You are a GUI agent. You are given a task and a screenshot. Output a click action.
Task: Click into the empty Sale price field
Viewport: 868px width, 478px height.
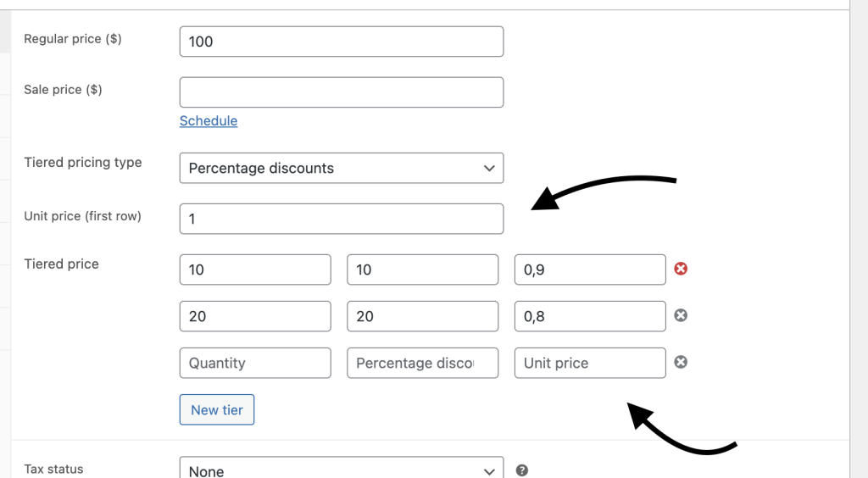(x=342, y=92)
